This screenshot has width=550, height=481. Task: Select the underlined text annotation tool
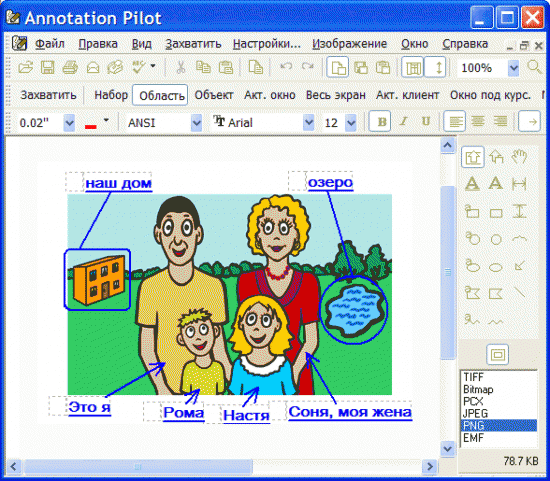pyautogui.click(x=472, y=183)
